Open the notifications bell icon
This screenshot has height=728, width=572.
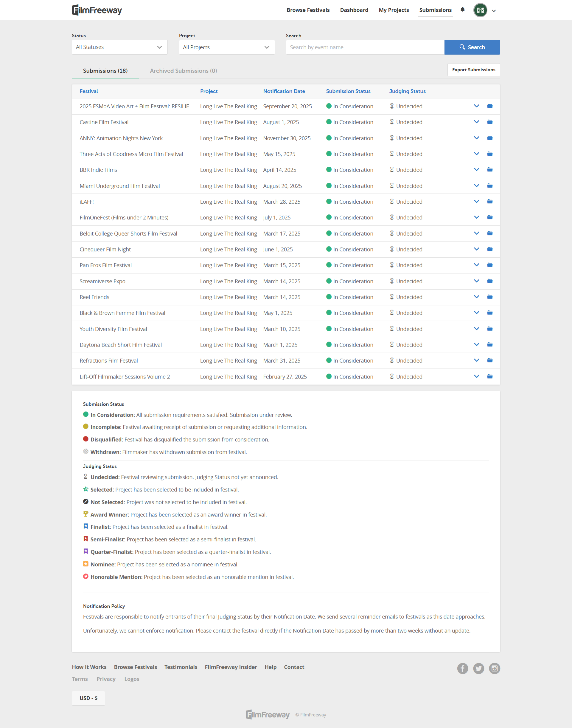(x=462, y=10)
